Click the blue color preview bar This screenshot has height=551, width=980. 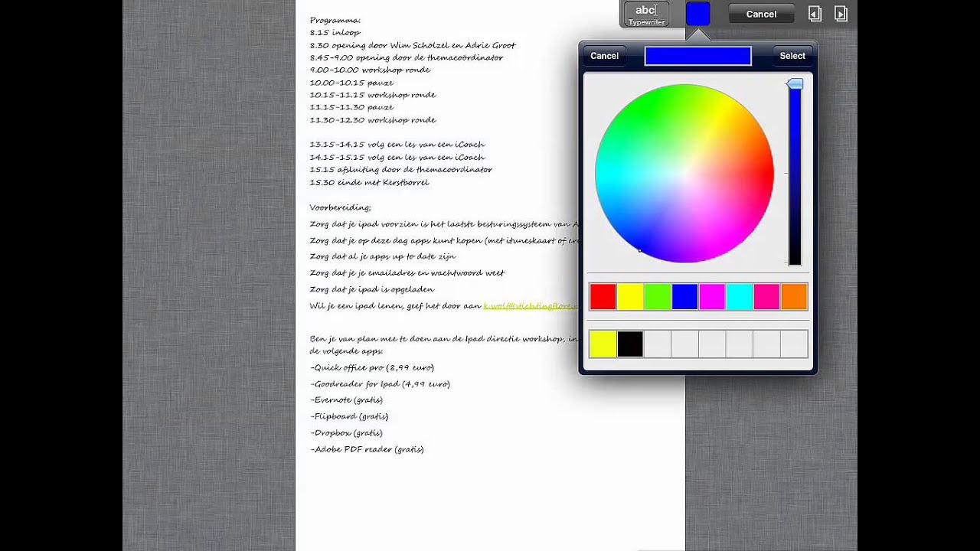pyautogui.click(x=697, y=56)
